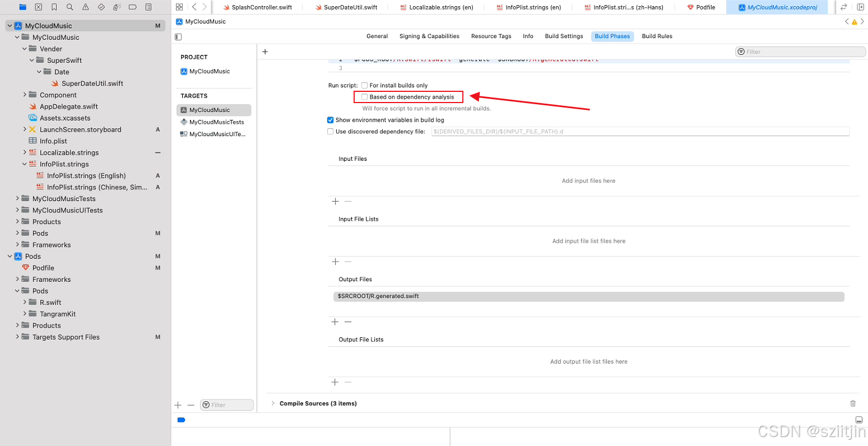Open the Test navigator diamond icon
868x446 pixels.
(x=101, y=7)
